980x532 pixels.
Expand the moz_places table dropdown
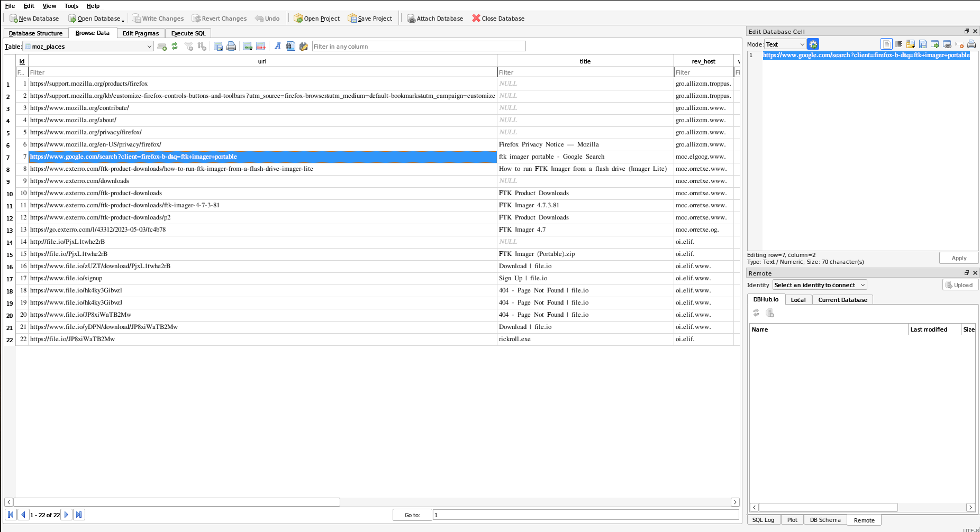pos(88,47)
